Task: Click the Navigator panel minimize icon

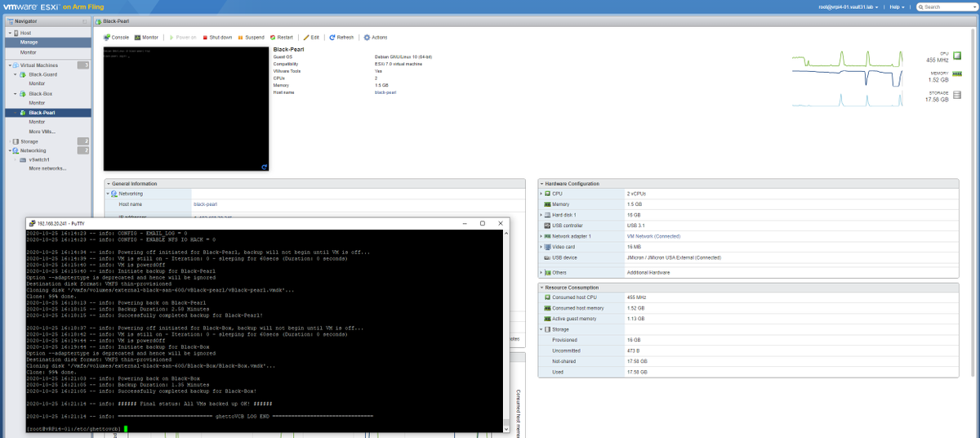Action: tap(86, 21)
